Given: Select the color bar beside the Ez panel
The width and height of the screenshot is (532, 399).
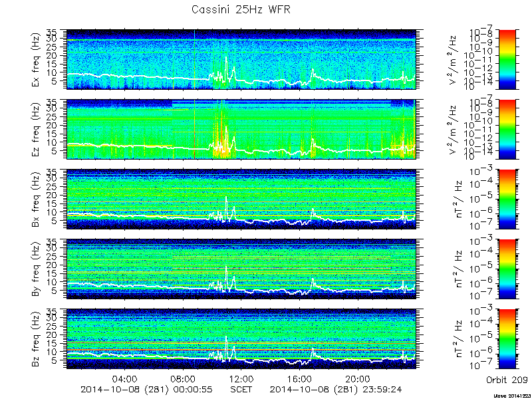Looking at the screenshot, I should 507,129.
